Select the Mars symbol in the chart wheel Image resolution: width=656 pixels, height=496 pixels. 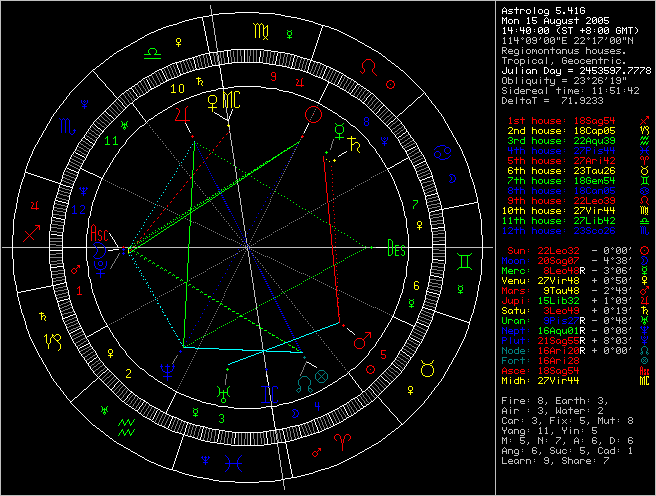point(365,342)
